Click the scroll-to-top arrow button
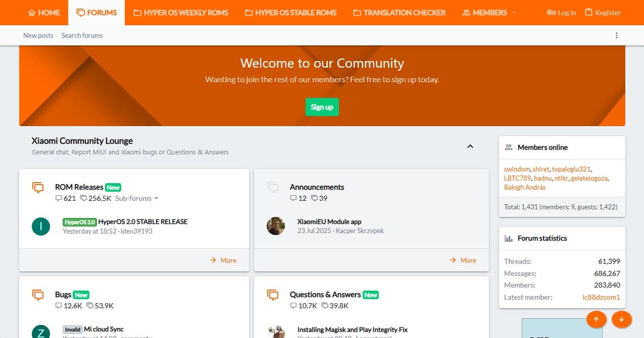 pyautogui.click(x=596, y=319)
